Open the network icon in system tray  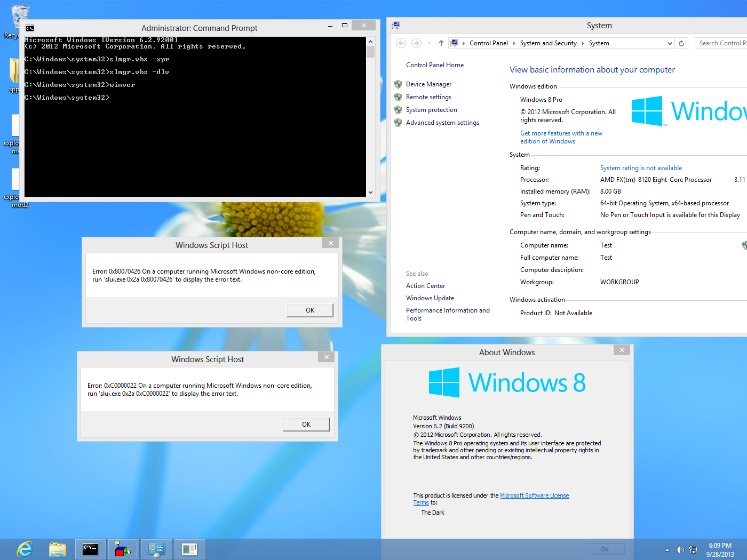click(x=693, y=550)
